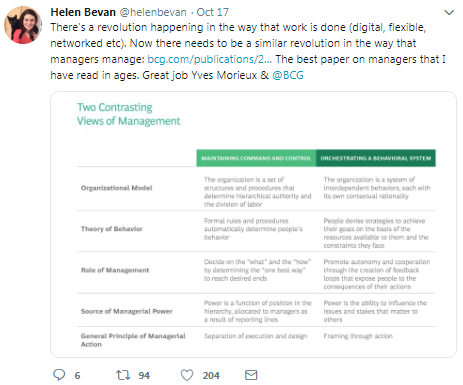Share tweet via envelope message icon
The width and height of the screenshot is (463, 385).
click(251, 375)
